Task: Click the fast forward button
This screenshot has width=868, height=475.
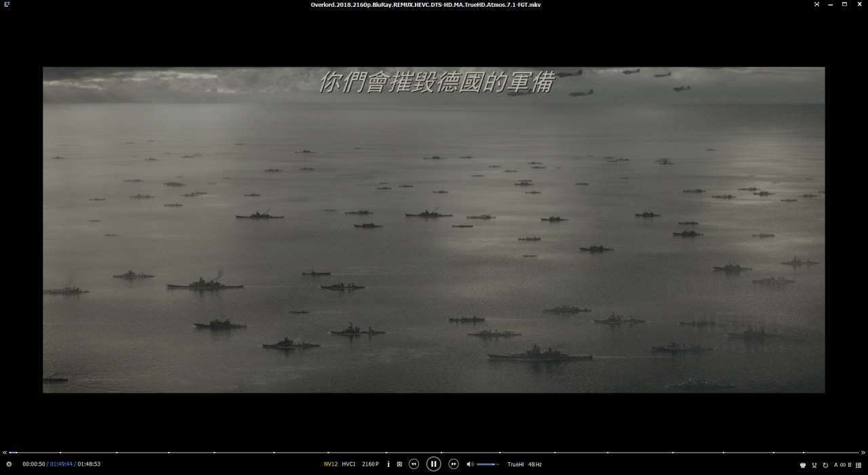Action: pos(454,464)
